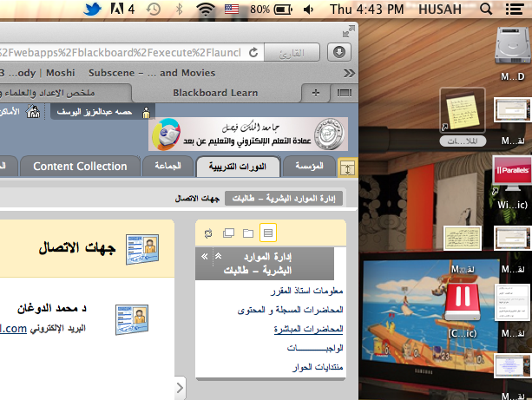Screen dimensions: 532x400
Task: Click the Safari address bar URL
Action: (x=121, y=53)
